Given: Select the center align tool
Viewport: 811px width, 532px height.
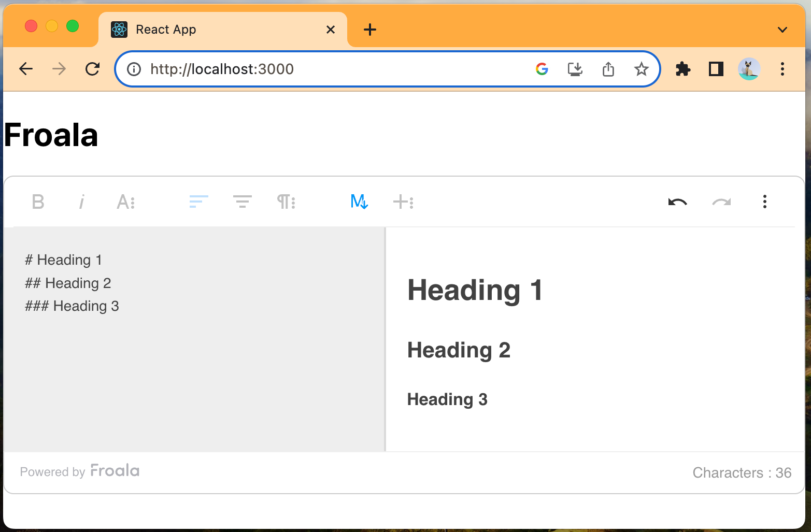Looking at the screenshot, I should click(x=241, y=202).
